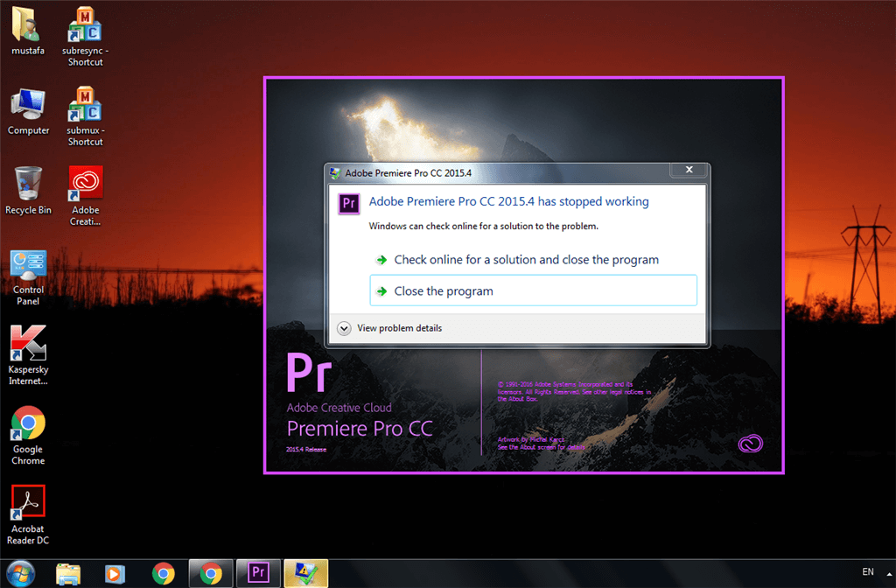Open the mustafa folder

[x=27, y=26]
